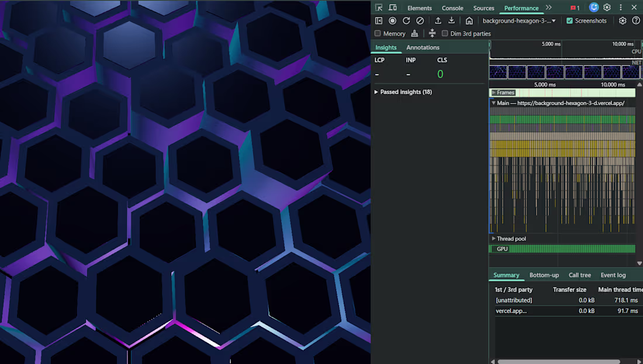The width and height of the screenshot is (643, 364).
Task: Open the Issues counter button
Action: coord(573,8)
